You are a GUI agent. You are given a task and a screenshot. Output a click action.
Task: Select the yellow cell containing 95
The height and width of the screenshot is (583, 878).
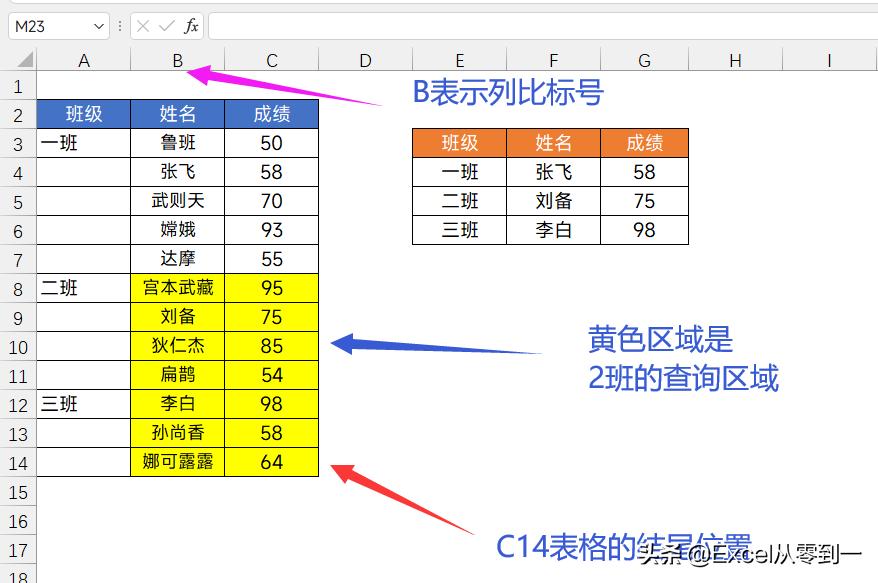(271, 288)
